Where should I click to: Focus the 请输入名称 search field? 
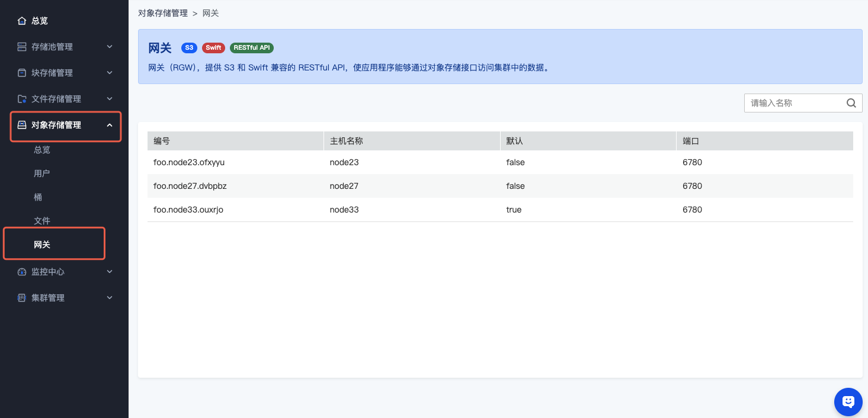(794, 103)
